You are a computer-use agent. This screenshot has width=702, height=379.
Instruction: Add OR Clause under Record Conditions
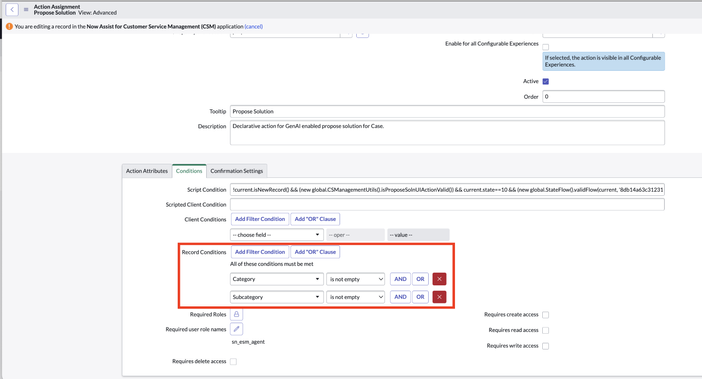click(x=315, y=252)
